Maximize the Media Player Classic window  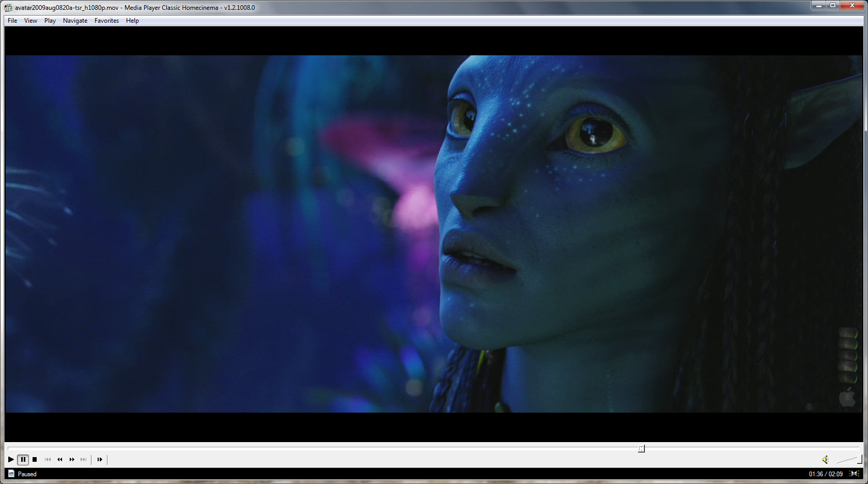click(833, 6)
